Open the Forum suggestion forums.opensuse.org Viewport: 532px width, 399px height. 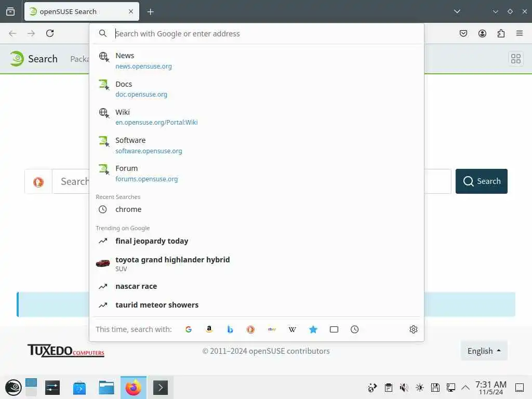click(257, 174)
